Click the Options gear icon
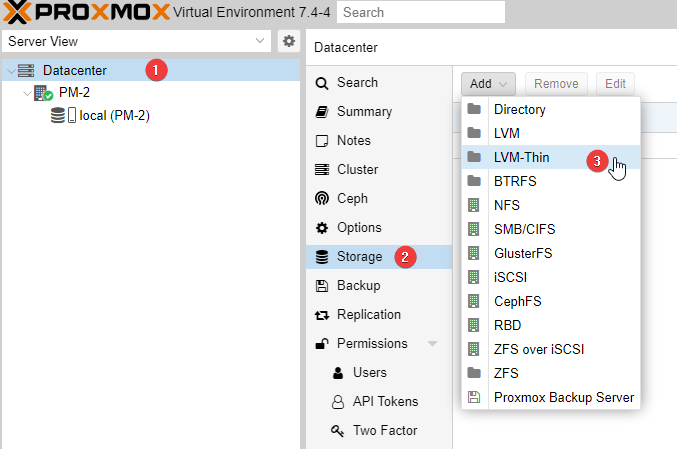Viewport: 677px width, 449px height. point(322,228)
